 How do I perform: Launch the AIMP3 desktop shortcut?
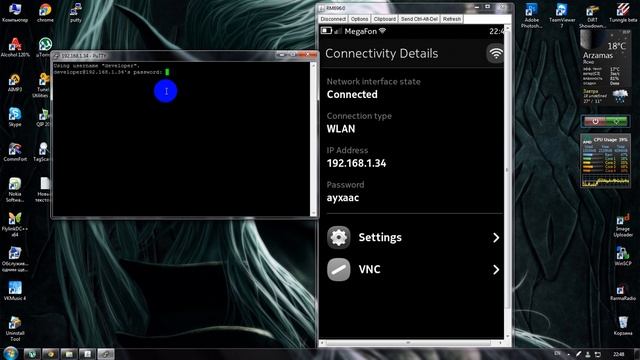(x=15, y=82)
